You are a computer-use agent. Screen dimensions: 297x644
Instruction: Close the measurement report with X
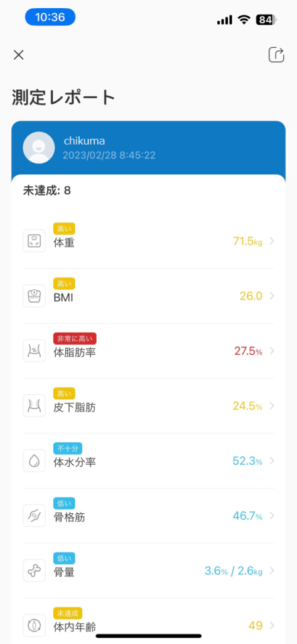click(x=18, y=55)
